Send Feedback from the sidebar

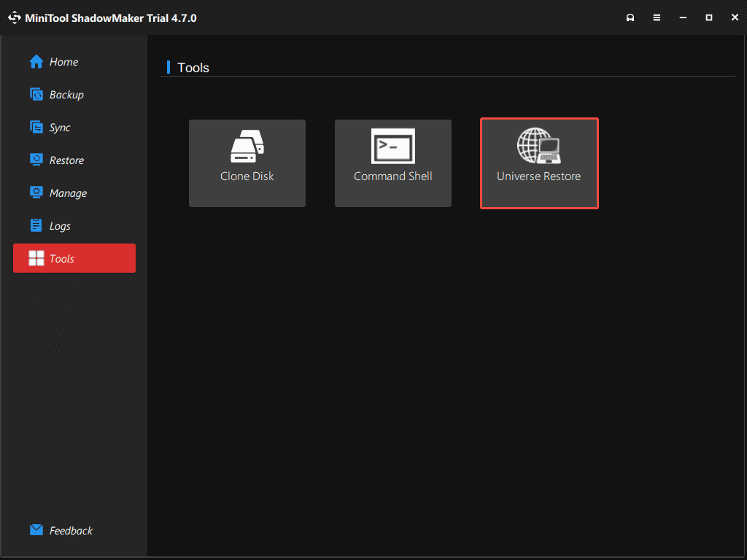coord(70,530)
